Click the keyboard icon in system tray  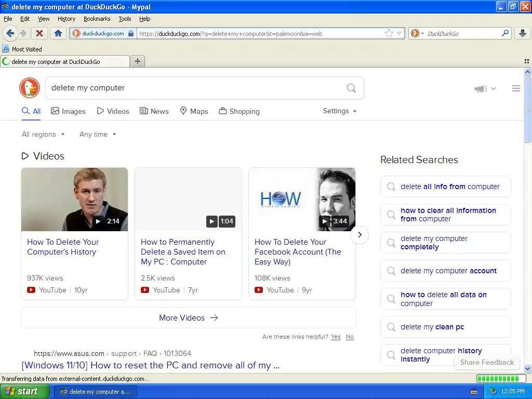point(474,392)
